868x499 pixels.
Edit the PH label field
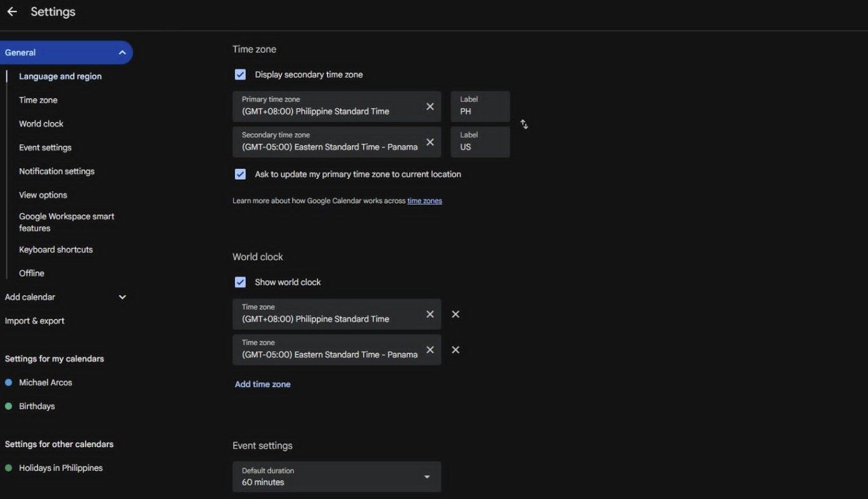point(480,106)
